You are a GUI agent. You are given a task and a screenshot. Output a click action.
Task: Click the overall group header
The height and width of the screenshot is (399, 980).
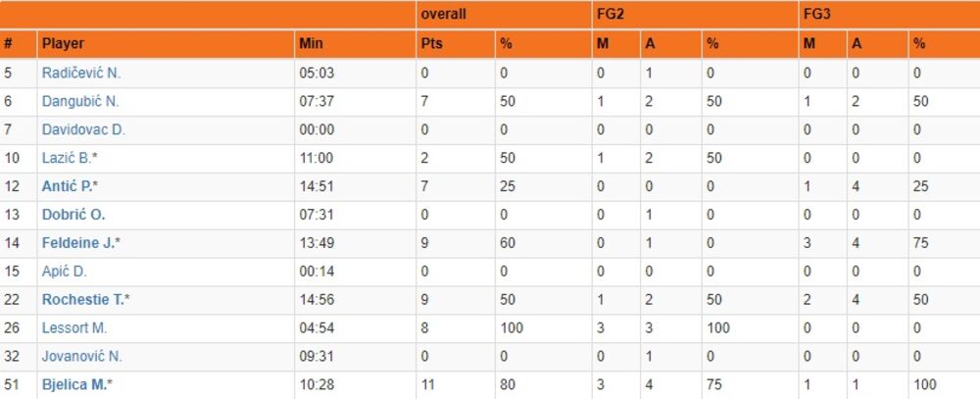point(443,15)
